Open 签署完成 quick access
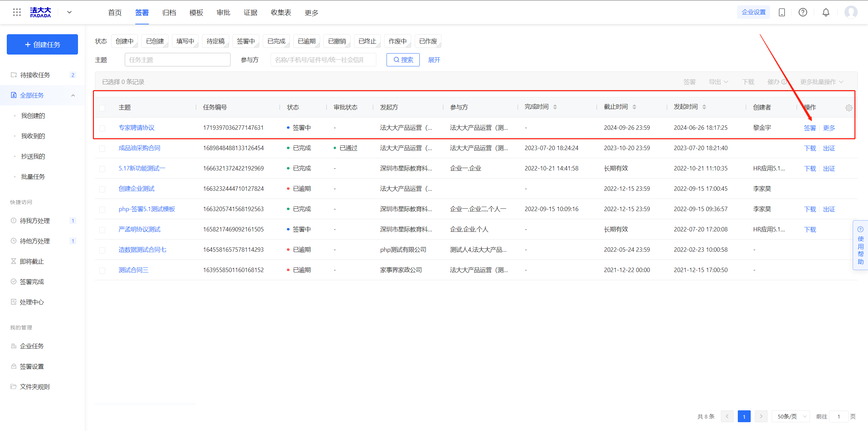The height and width of the screenshot is (431, 868). (x=42, y=282)
